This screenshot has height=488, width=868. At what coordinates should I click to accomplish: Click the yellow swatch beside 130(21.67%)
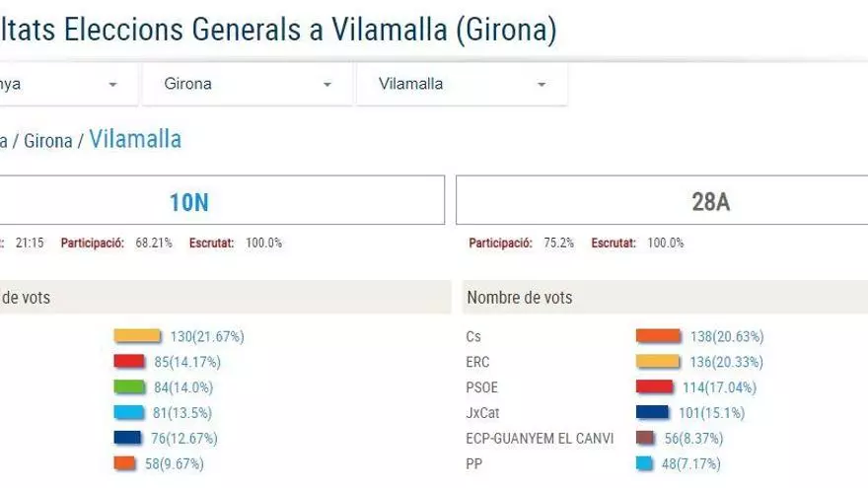click(137, 336)
